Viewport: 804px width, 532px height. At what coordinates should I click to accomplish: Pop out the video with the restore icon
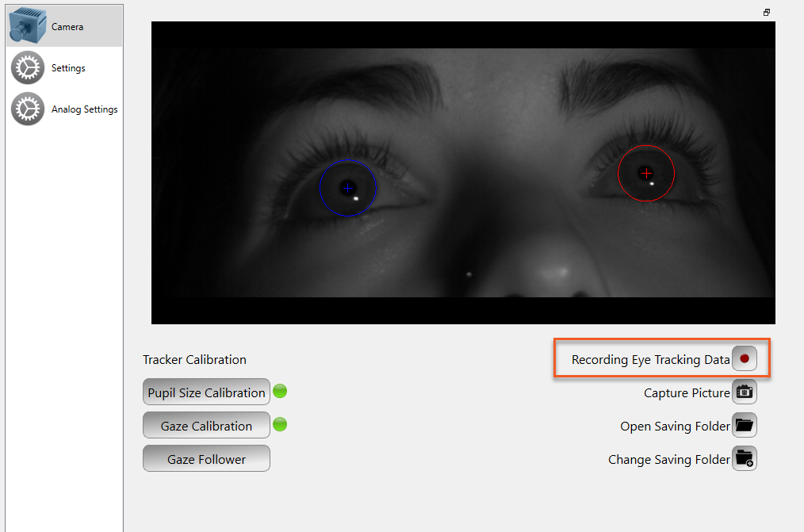[x=767, y=13]
